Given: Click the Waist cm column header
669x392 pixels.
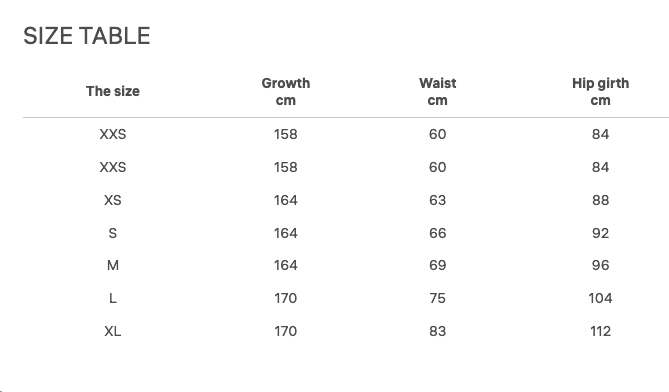Looking at the screenshot, I should (x=437, y=92).
